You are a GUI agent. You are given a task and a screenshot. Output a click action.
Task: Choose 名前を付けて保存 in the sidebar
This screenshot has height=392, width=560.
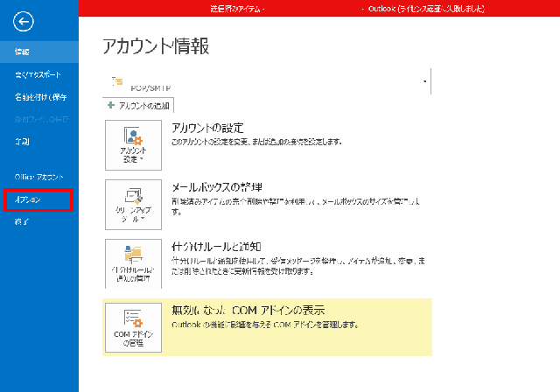(39, 97)
